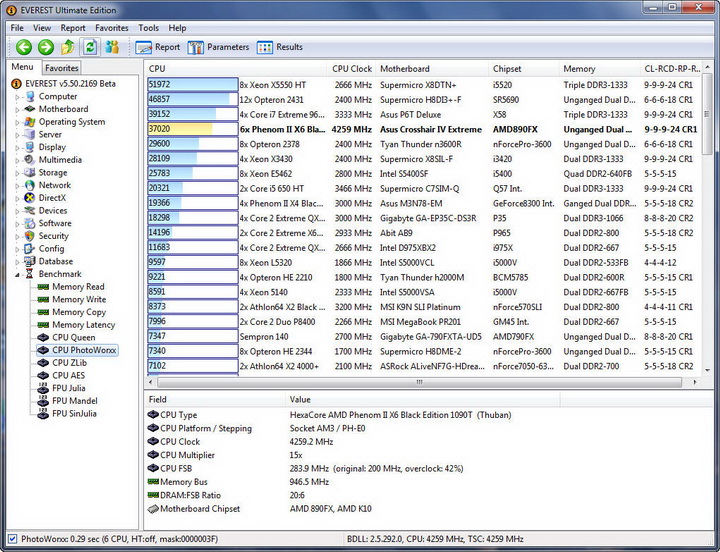Image resolution: width=720 pixels, height=552 pixels.
Task: Click the 51972 score bar
Action: (x=192, y=84)
